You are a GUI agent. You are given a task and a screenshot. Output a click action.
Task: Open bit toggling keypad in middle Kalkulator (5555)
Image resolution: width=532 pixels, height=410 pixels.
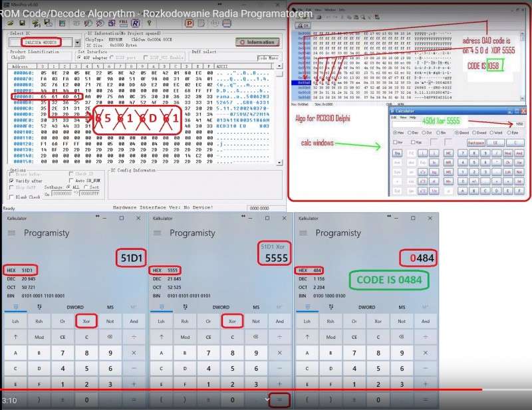186,307
